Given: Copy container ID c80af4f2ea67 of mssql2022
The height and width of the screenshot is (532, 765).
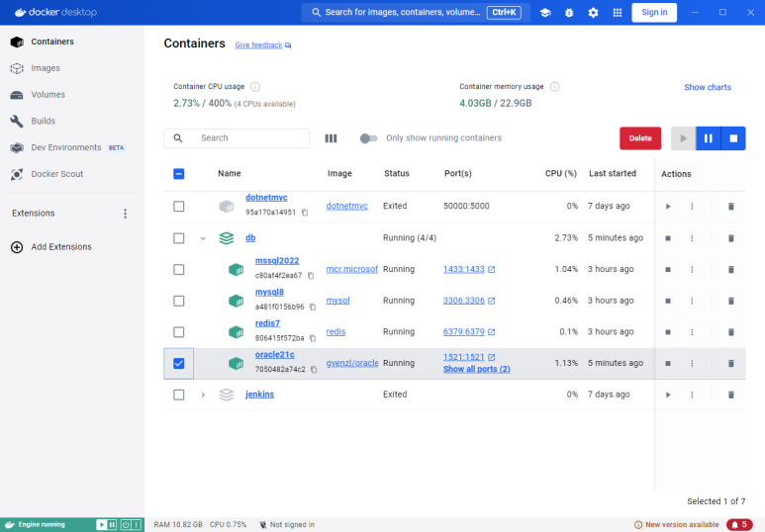Looking at the screenshot, I should tap(311, 276).
